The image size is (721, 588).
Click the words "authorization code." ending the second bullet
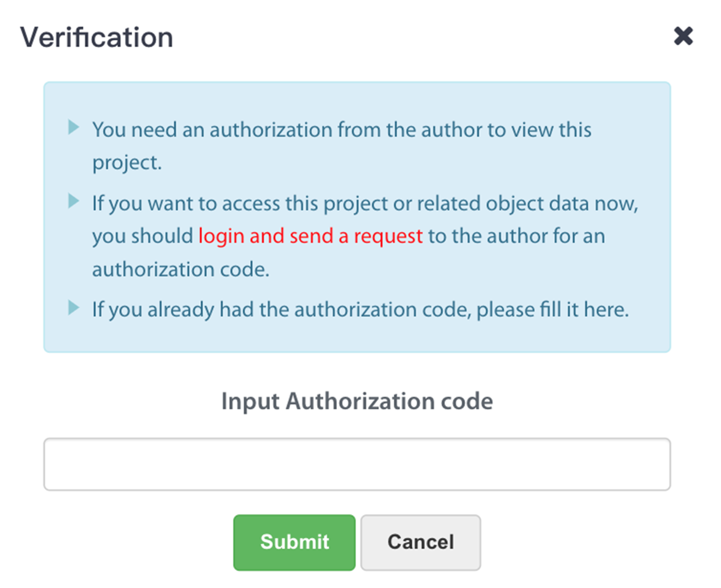[x=181, y=269]
